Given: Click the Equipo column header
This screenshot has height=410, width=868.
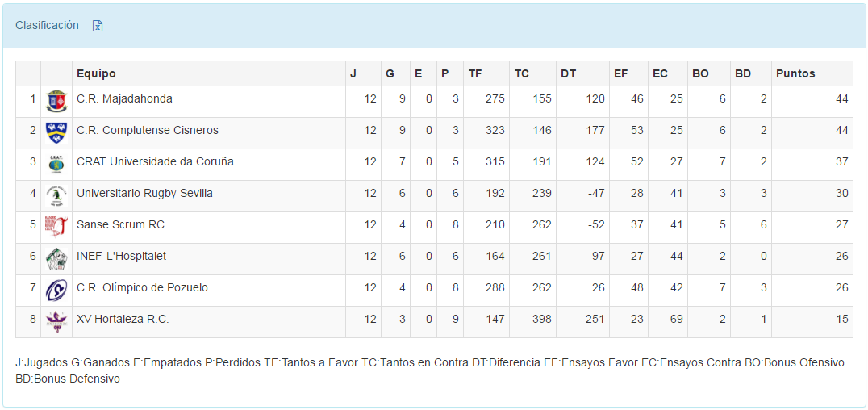Looking at the screenshot, I should tap(96, 73).
